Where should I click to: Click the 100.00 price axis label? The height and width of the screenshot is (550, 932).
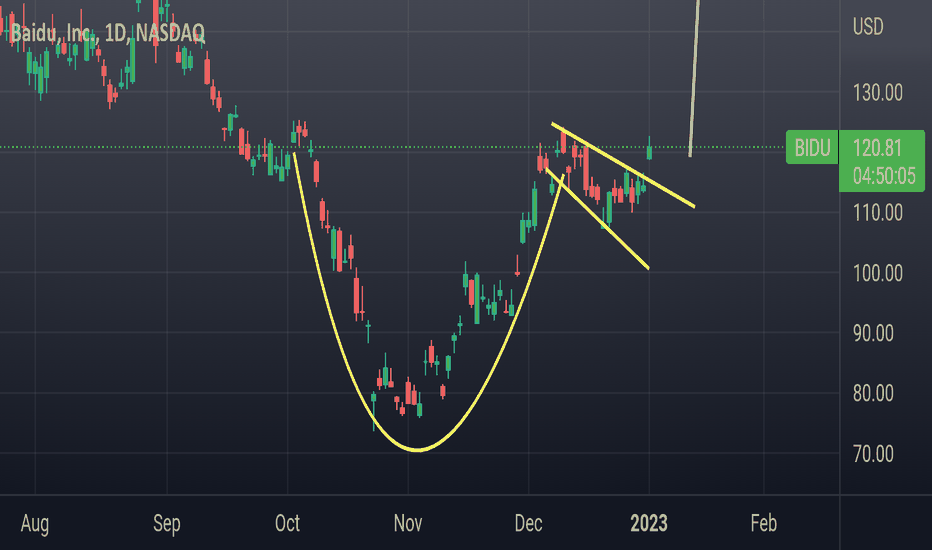click(877, 273)
